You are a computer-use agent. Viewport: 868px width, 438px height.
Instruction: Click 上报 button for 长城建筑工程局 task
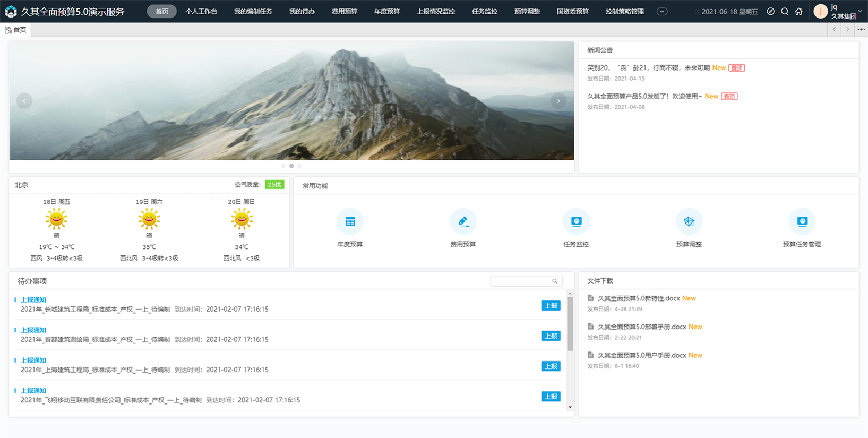551,306
